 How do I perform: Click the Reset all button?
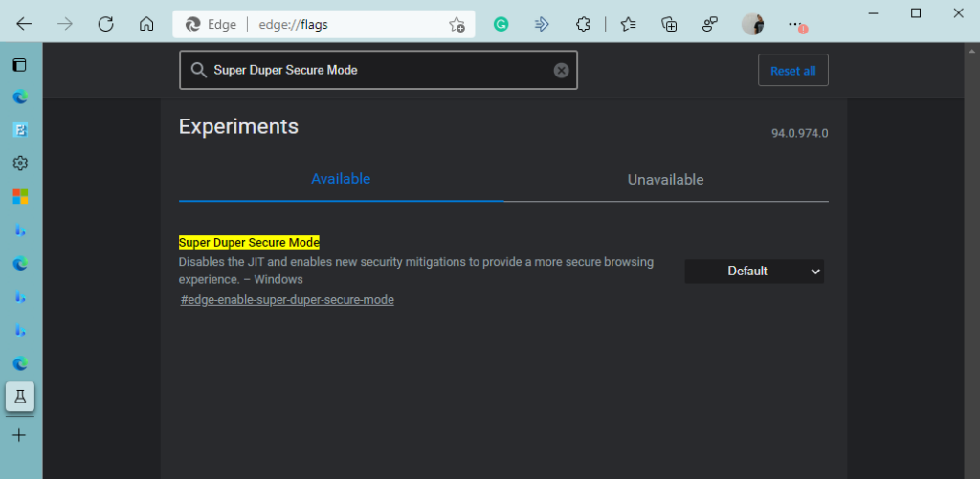[x=793, y=71]
